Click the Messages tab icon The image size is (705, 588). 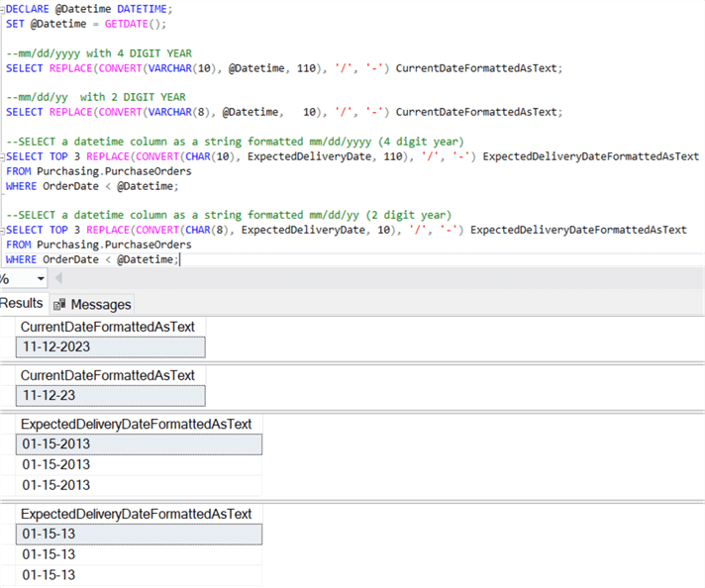[x=59, y=305]
